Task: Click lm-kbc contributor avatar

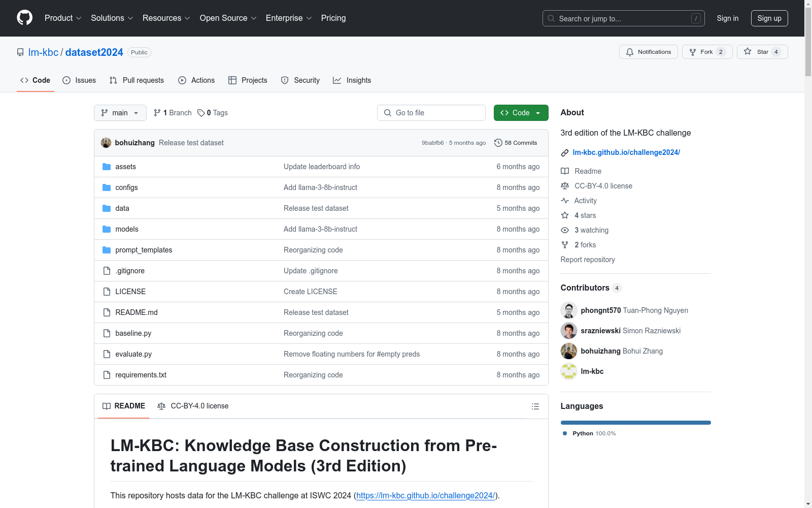Action: pos(569,371)
